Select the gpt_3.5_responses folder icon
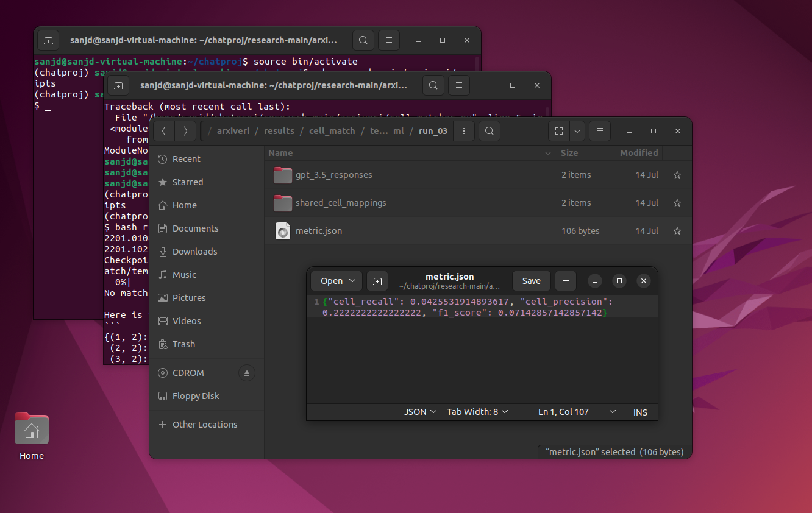Image resolution: width=812 pixels, height=513 pixels. (283, 175)
